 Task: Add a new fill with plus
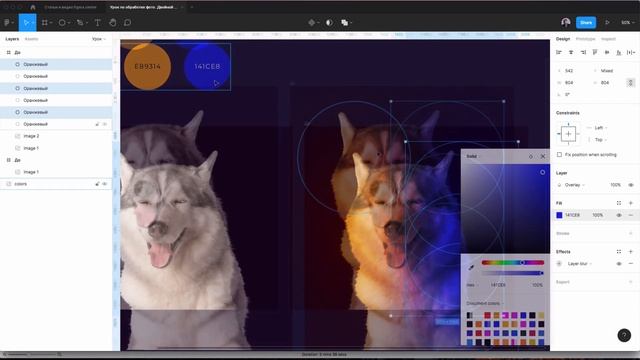coord(631,203)
